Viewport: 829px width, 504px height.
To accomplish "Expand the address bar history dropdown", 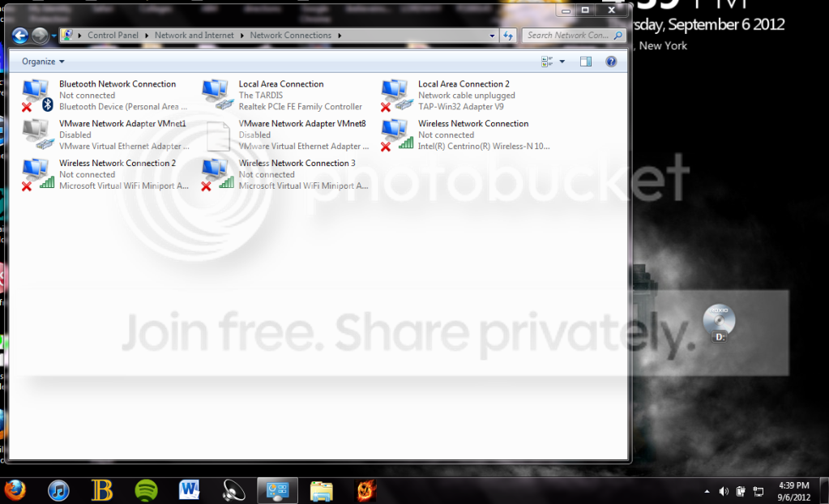I will point(492,36).
